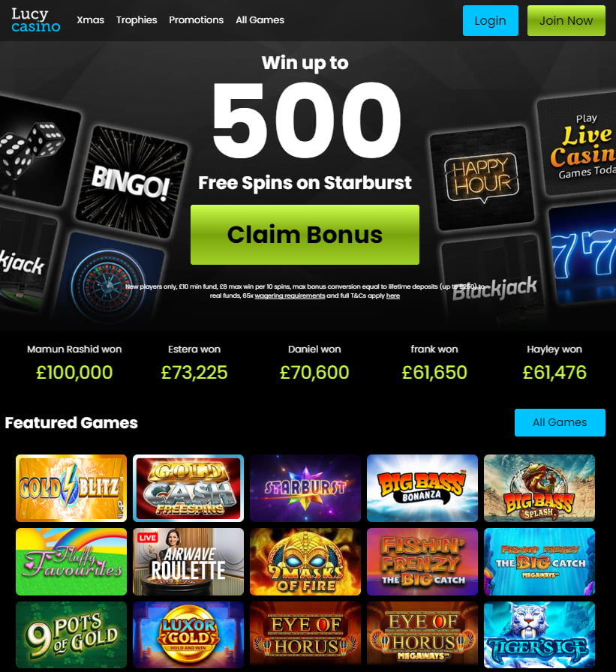Screen dimensions: 616x672
Task: Open the Promotions menu link
Action: point(196,20)
